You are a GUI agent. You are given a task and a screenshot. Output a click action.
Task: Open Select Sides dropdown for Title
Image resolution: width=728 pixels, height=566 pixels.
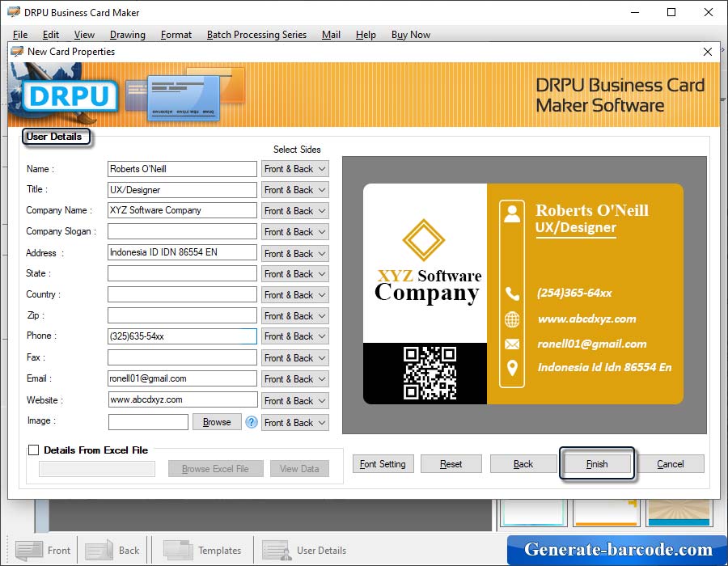(295, 190)
